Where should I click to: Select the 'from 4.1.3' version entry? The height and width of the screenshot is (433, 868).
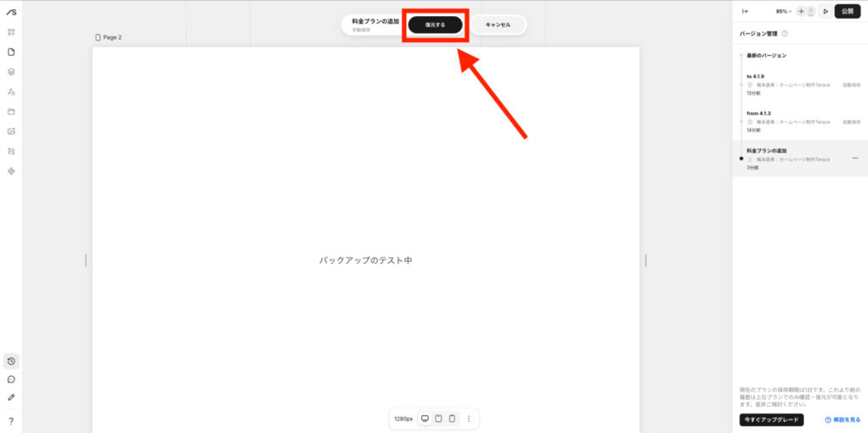click(797, 121)
